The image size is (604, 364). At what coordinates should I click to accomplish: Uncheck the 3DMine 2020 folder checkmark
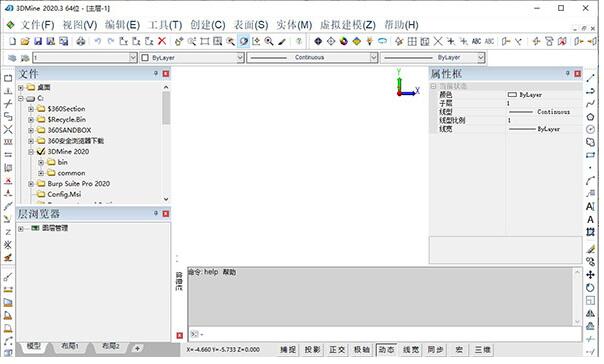41,151
